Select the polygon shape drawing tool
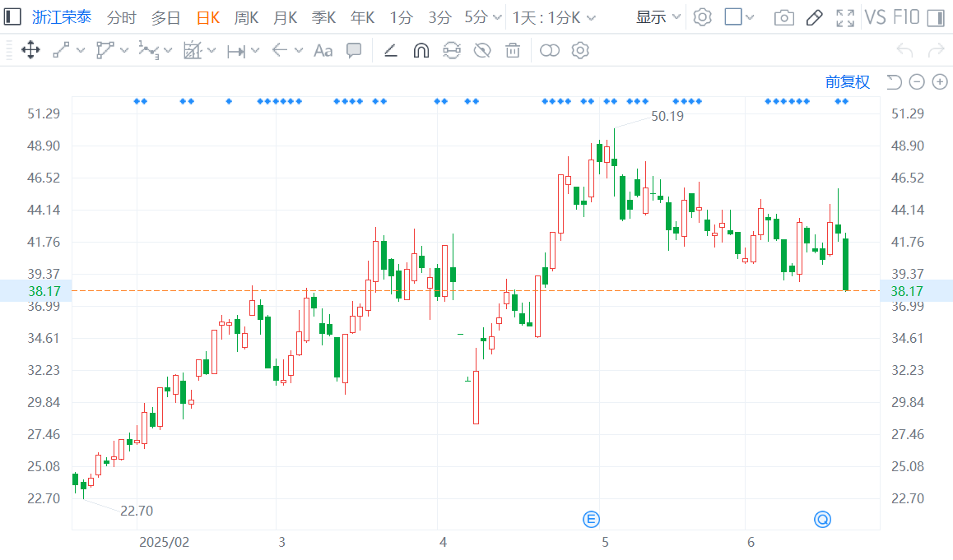This screenshot has height=560, width=953. 105,50
